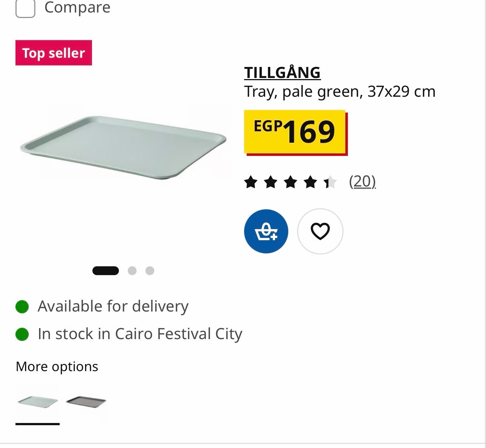The width and height of the screenshot is (486, 448).
Task: Click the green dot beside In stock
Action: pyautogui.click(x=22, y=334)
